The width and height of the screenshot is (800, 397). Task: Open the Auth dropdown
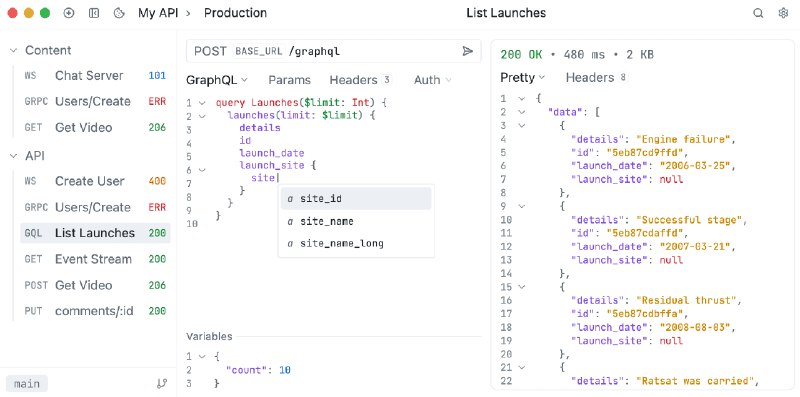(x=433, y=80)
